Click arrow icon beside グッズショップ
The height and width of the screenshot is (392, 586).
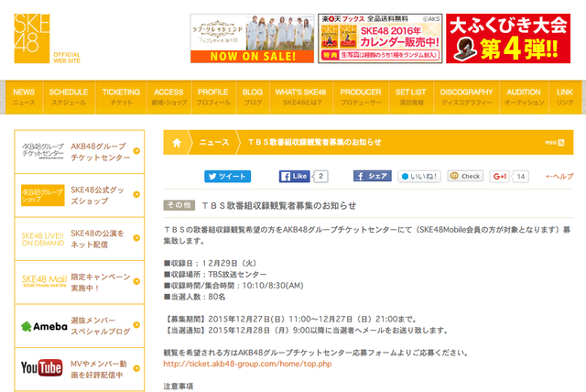pos(136,194)
